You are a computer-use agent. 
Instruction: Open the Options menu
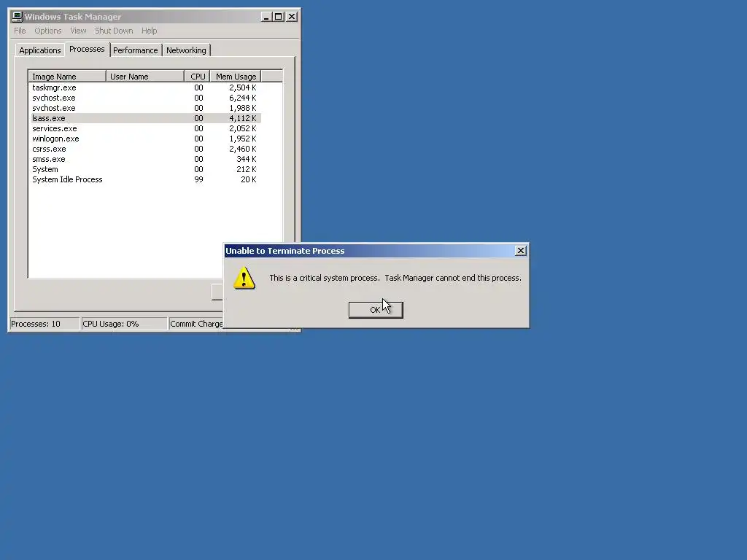tap(47, 31)
